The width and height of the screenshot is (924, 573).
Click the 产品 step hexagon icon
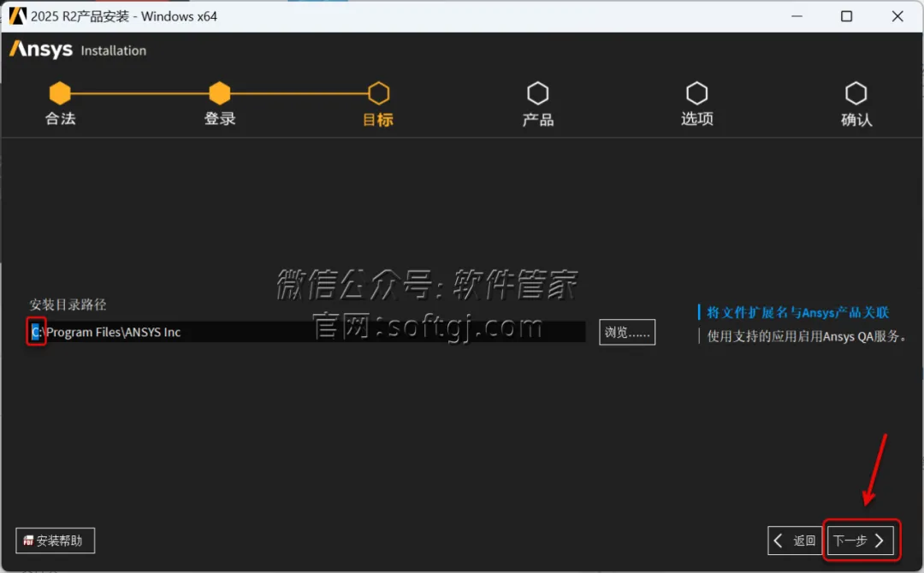tap(537, 93)
